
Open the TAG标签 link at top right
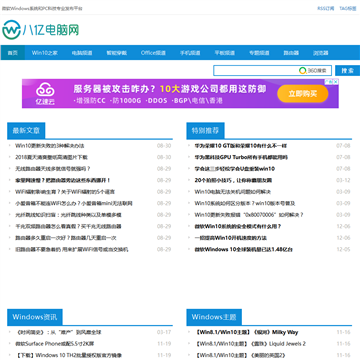[348, 8]
